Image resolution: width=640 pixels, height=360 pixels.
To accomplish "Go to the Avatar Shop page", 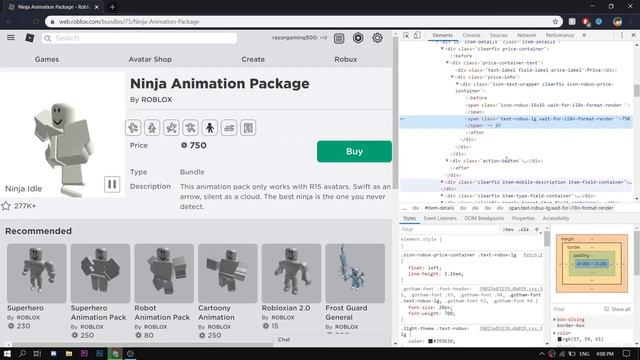I will [150, 59].
